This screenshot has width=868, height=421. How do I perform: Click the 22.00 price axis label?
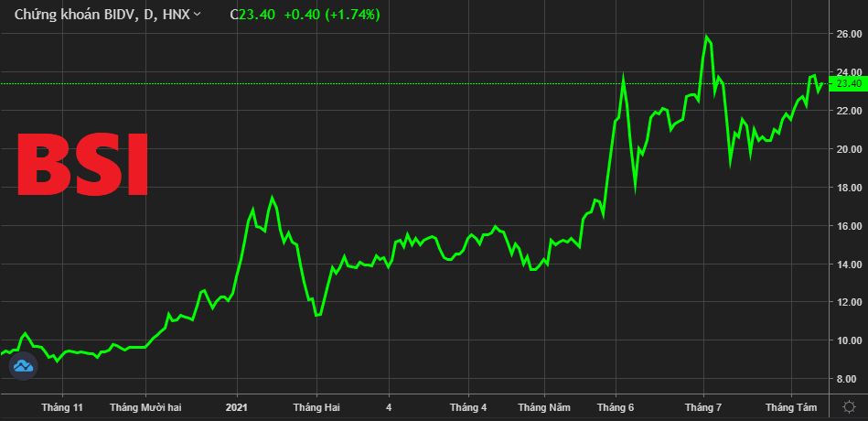[848, 111]
